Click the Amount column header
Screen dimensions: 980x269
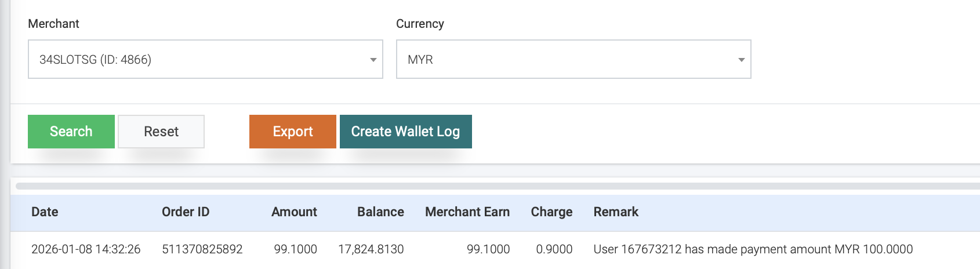(x=294, y=212)
